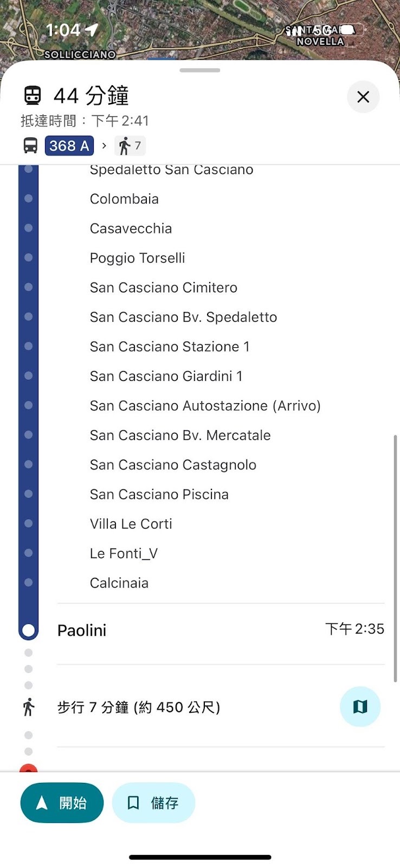
Task: Tap the right-side scrollbar indicator
Action: pos(395,559)
